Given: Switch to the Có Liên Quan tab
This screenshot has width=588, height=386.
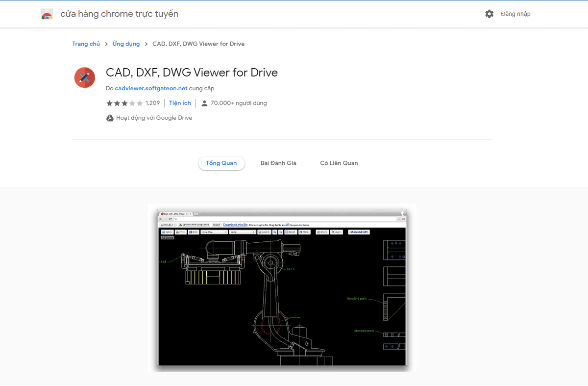Looking at the screenshot, I should click(339, 163).
